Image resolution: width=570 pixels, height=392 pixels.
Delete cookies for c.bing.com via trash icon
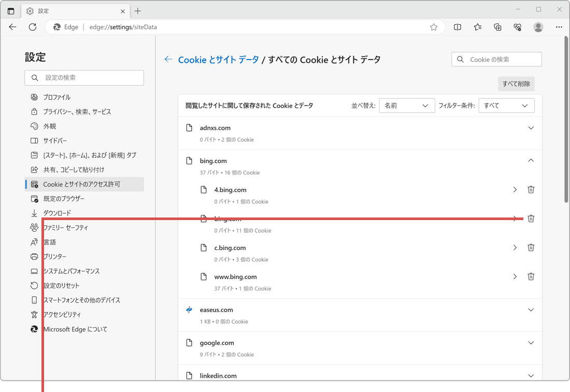[531, 247]
